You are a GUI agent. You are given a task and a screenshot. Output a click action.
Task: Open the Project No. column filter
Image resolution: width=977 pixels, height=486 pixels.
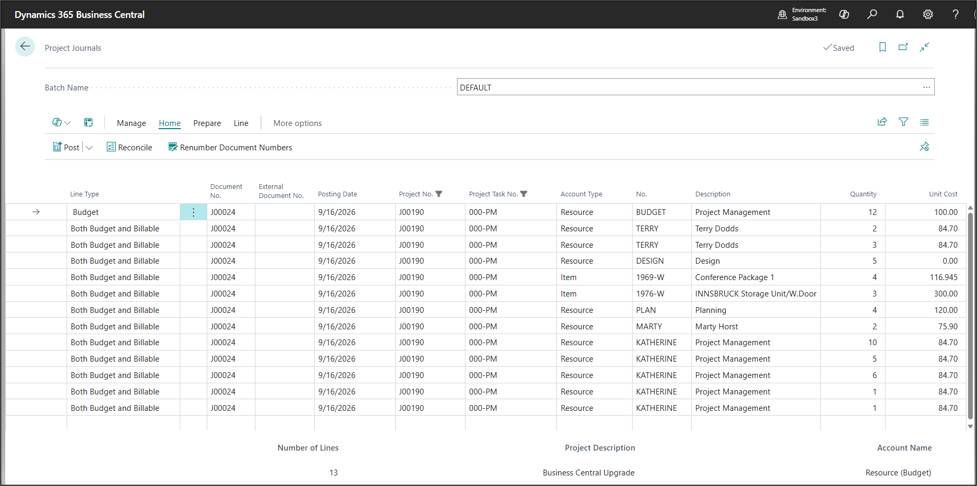click(x=439, y=194)
